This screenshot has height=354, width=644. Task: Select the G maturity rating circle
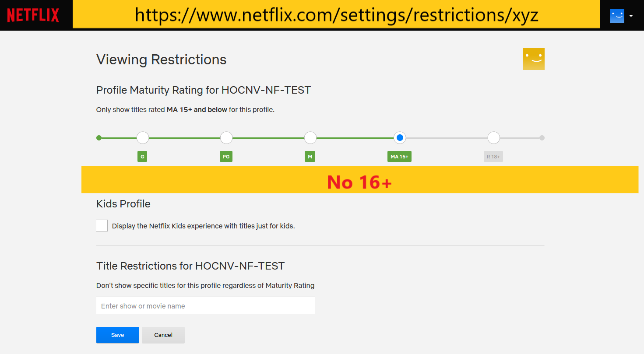[x=143, y=138]
